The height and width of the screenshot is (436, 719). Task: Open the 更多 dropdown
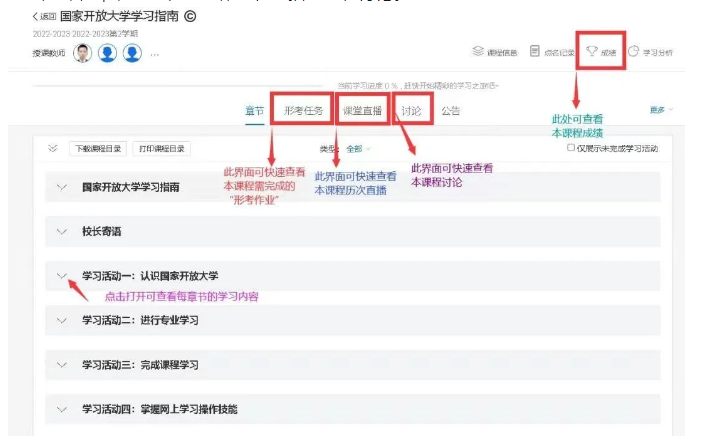click(661, 110)
